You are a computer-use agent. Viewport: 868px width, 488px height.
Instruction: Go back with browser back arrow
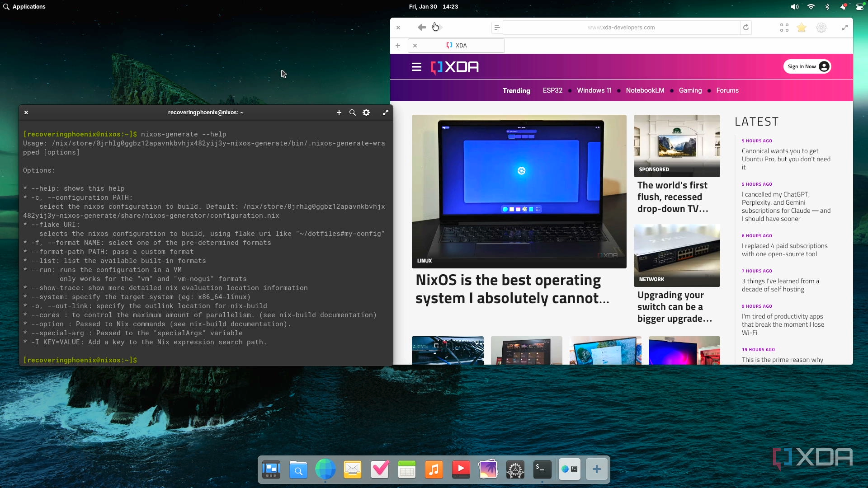click(x=422, y=28)
